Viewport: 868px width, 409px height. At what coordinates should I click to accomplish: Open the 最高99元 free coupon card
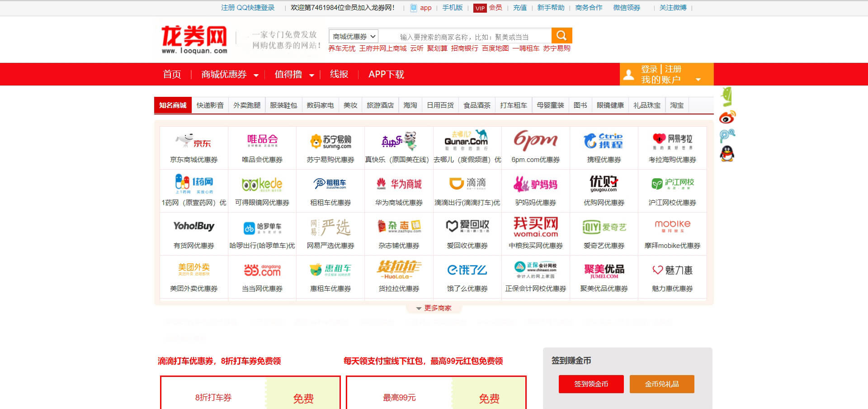pyautogui.click(x=436, y=393)
